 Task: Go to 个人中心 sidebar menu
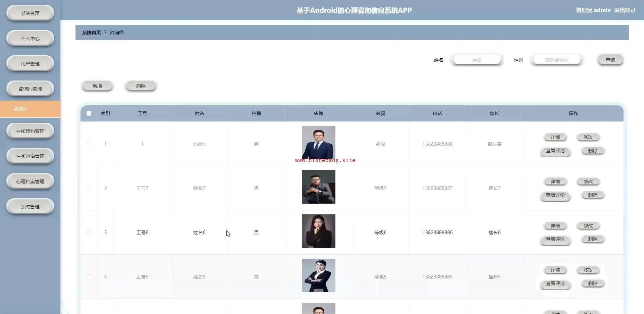coord(30,38)
